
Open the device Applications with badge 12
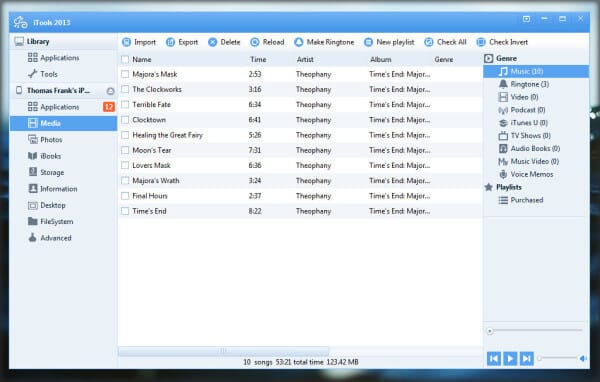pyautogui.click(x=64, y=107)
